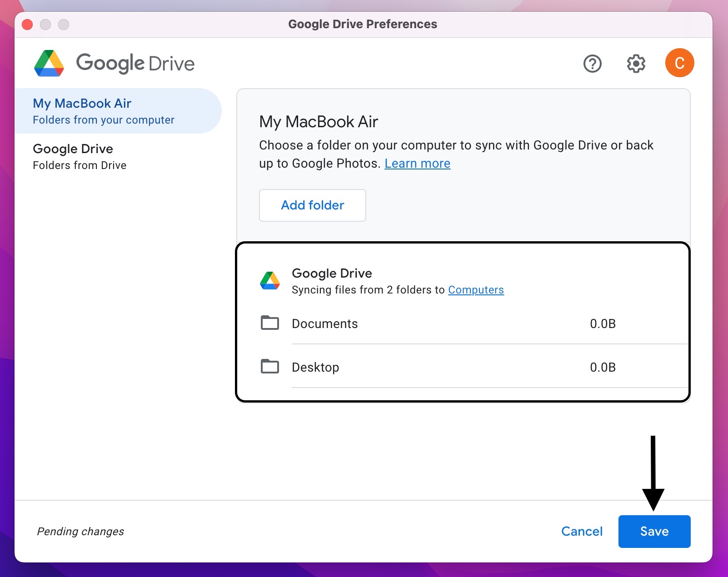Screen dimensions: 728x577
Task: Open the Computers link
Action: 476,290
